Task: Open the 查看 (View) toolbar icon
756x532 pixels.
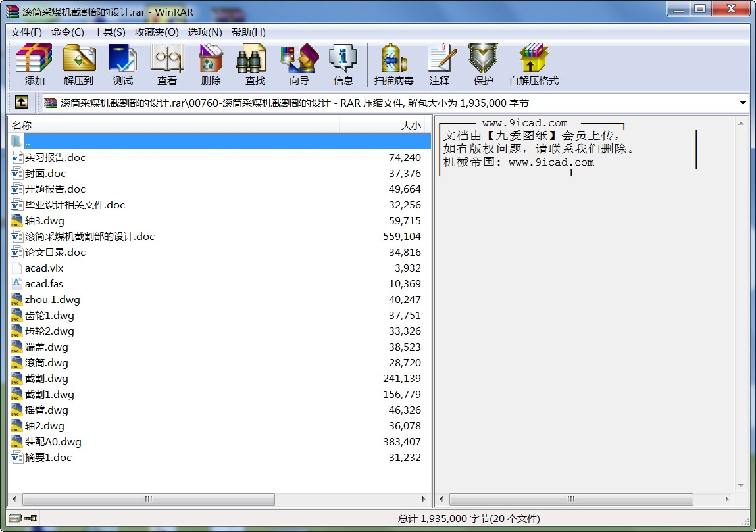Action: click(x=166, y=64)
